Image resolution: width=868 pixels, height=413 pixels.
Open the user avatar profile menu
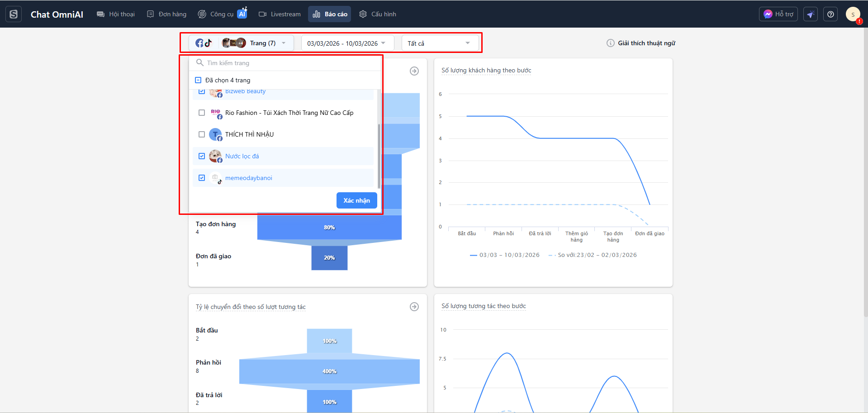(x=853, y=14)
